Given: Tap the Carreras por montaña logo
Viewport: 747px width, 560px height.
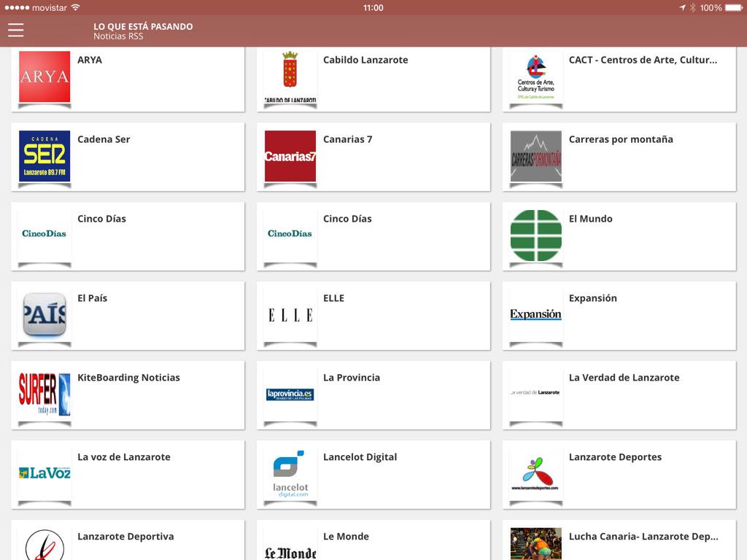Looking at the screenshot, I should coord(536,156).
